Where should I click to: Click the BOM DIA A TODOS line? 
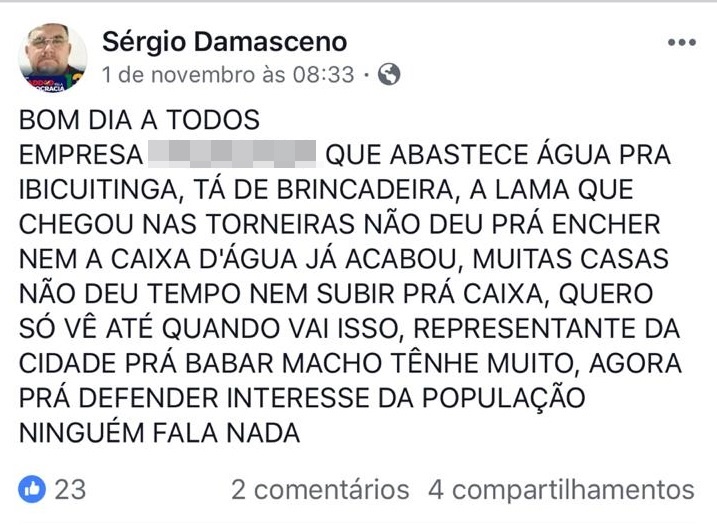click(x=139, y=121)
